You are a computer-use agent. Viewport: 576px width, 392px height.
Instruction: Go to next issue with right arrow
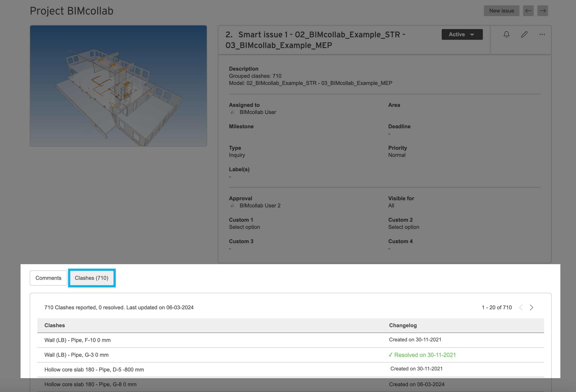click(x=542, y=11)
